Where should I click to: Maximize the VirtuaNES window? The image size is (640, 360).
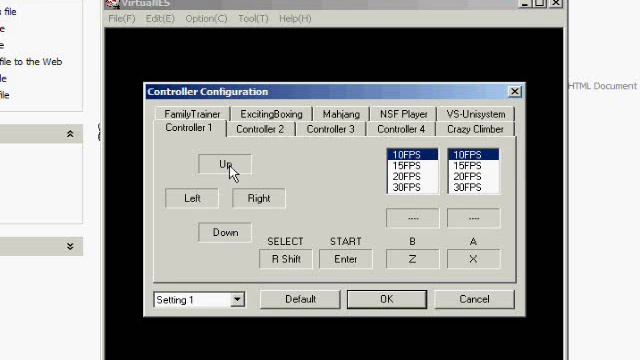[x=540, y=3]
